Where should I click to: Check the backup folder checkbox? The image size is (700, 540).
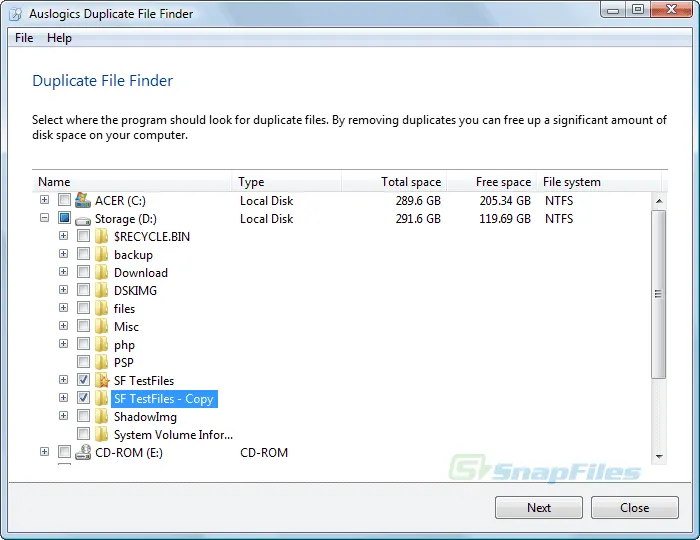83,253
